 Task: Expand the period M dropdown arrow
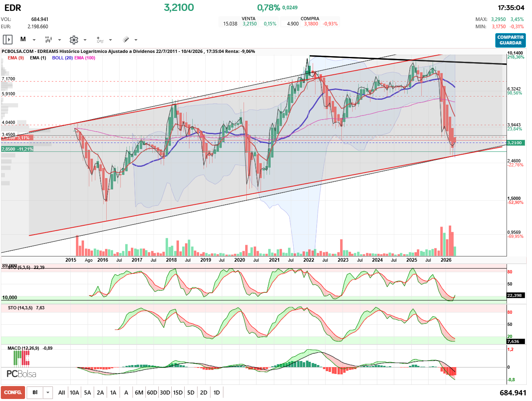tap(34, 40)
